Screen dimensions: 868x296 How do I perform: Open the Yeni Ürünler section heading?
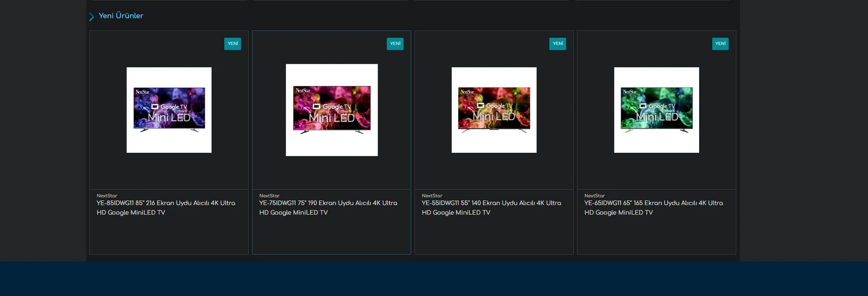click(121, 16)
